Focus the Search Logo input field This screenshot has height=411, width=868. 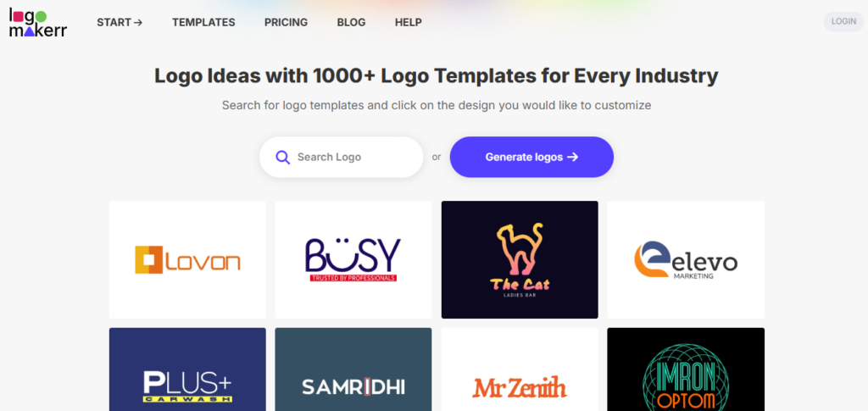tap(341, 157)
